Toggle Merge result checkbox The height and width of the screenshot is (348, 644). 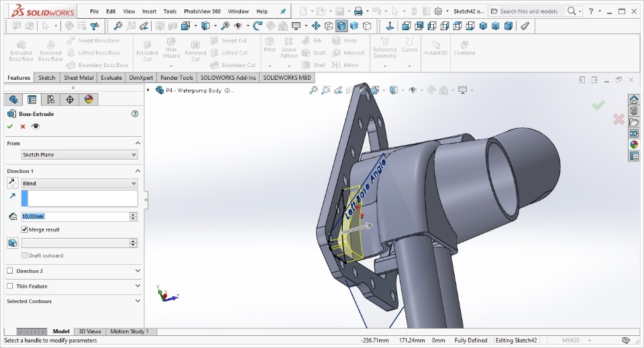point(24,229)
